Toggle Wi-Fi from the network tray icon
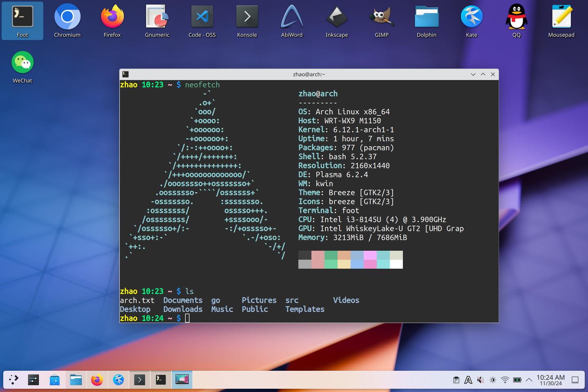588x392 pixels. (505, 379)
